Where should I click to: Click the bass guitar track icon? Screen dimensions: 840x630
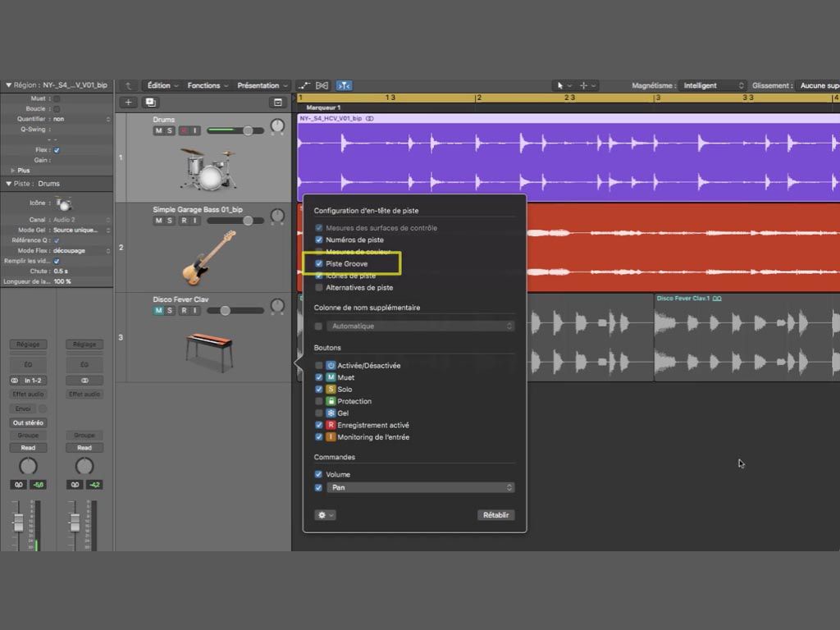[x=208, y=257]
